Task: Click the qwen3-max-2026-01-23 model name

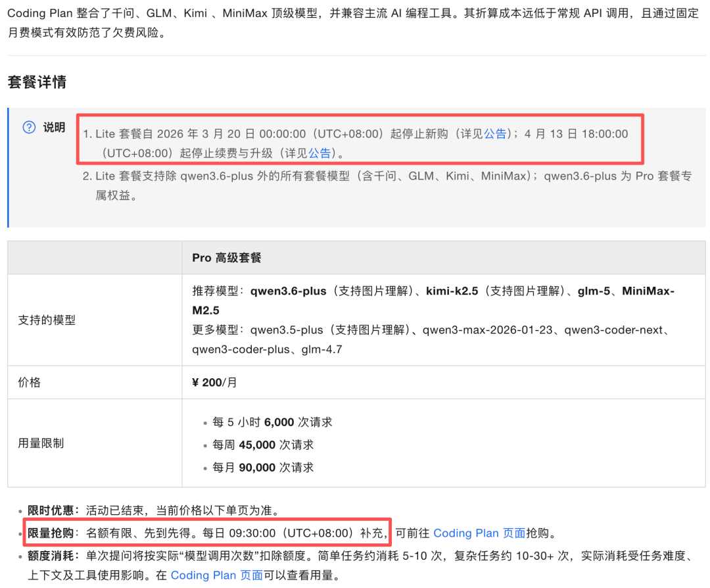Action: 488,330
